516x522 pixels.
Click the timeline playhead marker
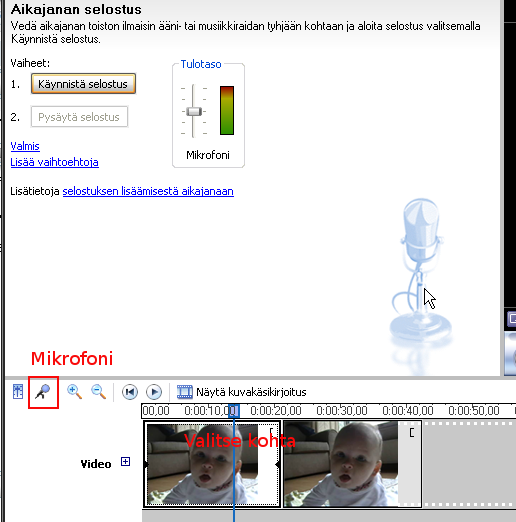pos(234,411)
